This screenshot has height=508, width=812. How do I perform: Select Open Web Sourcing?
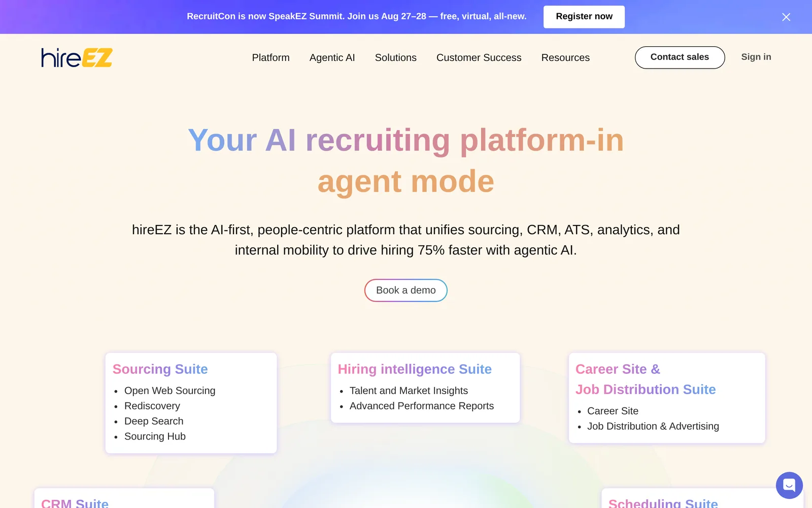click(x=170, y=391)
